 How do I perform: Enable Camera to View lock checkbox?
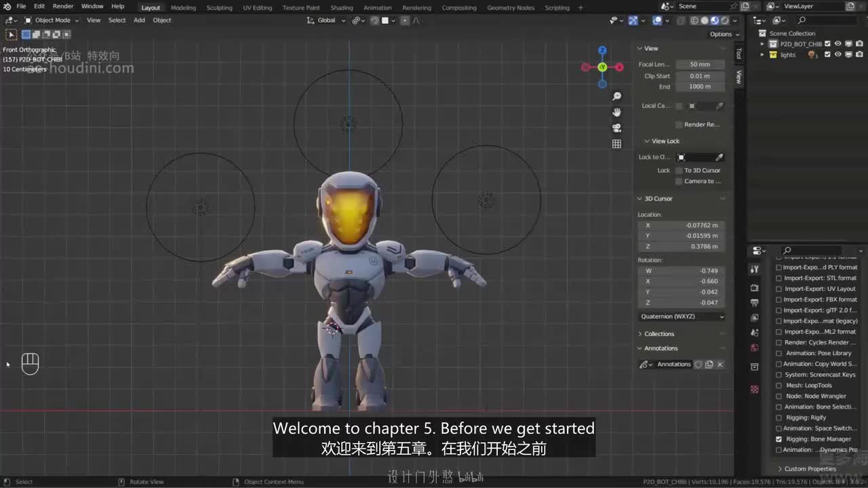pos(679,182)
